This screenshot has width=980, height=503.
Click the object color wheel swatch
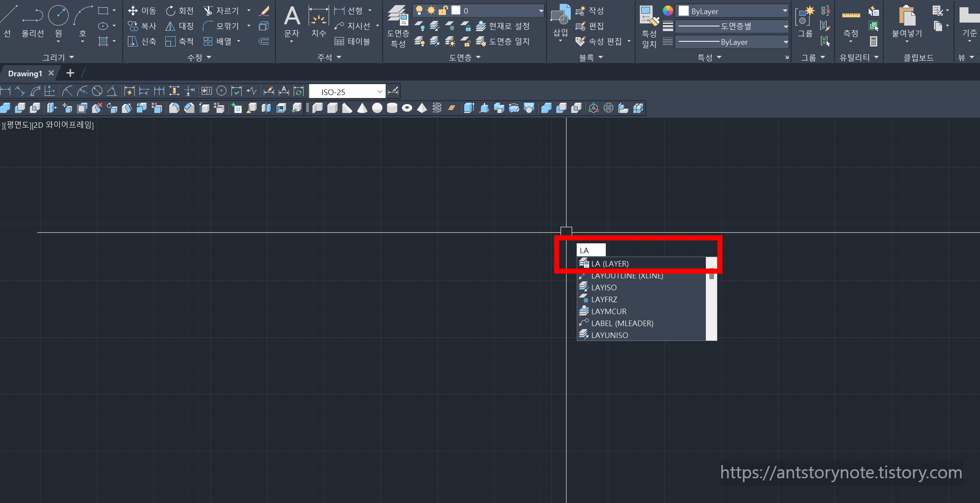[668, 11]
